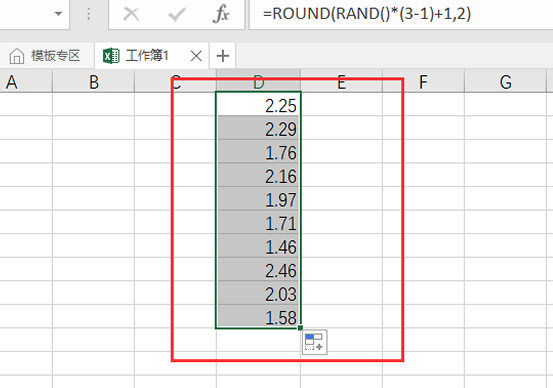Viewport: 553px width, 388px height.
Task: Open the insert function fx icon
Action: (x=221, y=14)
